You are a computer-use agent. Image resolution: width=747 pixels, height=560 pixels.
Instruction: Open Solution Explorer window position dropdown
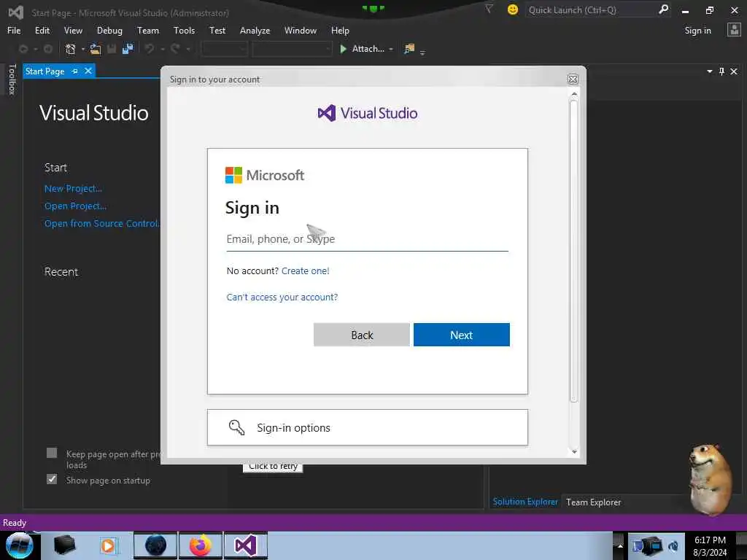tap(709, 71)
